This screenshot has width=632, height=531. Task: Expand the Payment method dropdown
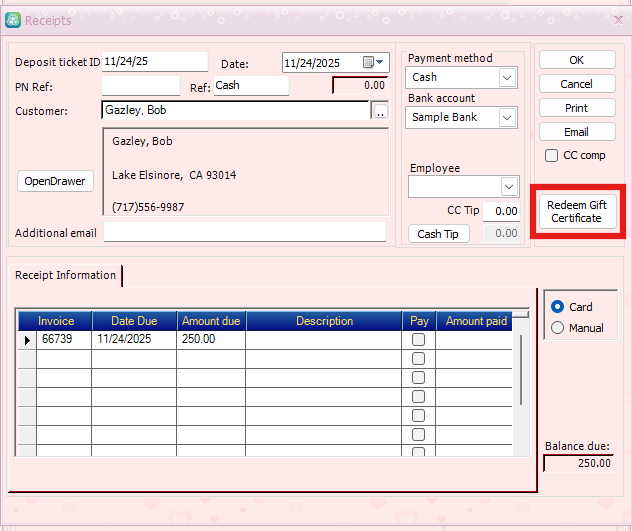click(507, 78)
